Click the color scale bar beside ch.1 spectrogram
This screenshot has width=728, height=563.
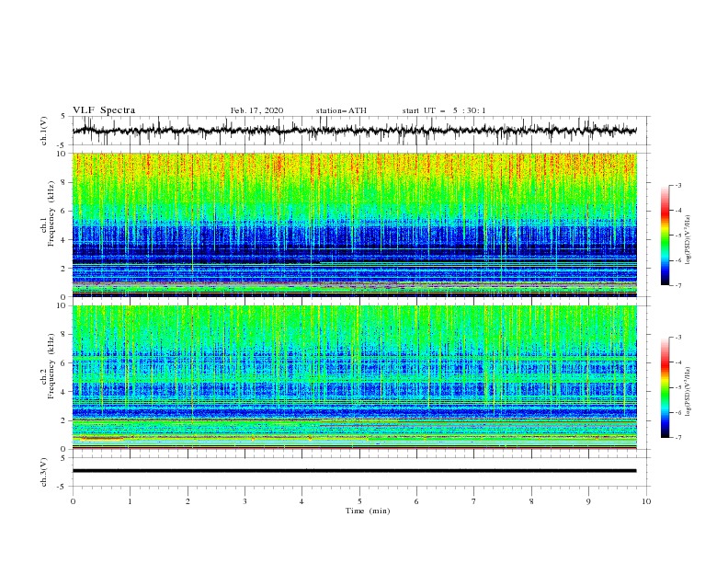click(665, 236)
